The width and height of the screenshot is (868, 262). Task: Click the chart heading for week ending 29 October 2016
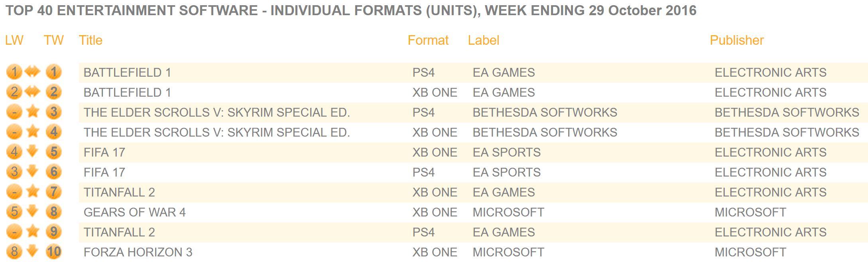(351, 10)
